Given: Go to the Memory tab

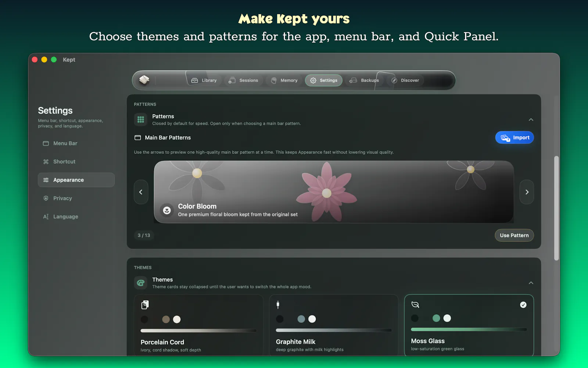Looking at the screenshot, I should (284, 80).
